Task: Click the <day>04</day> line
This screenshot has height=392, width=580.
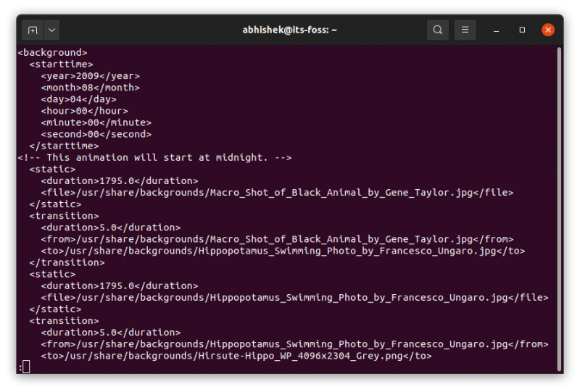Action: coord(79,99)
